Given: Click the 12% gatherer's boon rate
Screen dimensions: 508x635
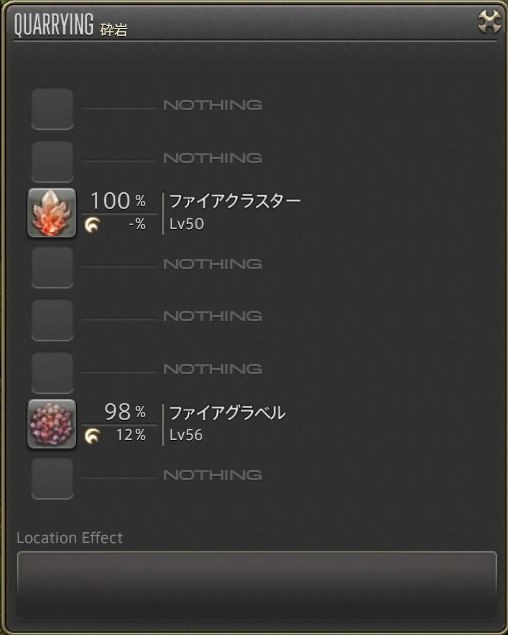Looking at the screenshot, I should coord(131,435).
